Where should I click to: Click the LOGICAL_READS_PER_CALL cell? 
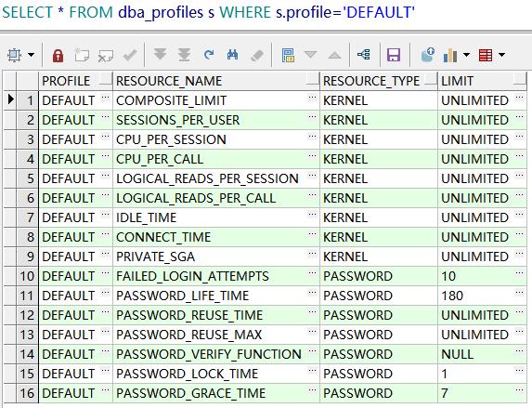coord(216,198)
